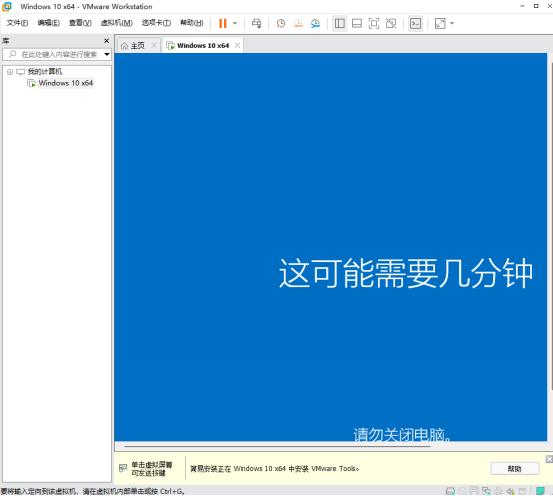Pause the virtual machine with the orange pause icon
Screen dimensions: 553x496
click(223, 23)
